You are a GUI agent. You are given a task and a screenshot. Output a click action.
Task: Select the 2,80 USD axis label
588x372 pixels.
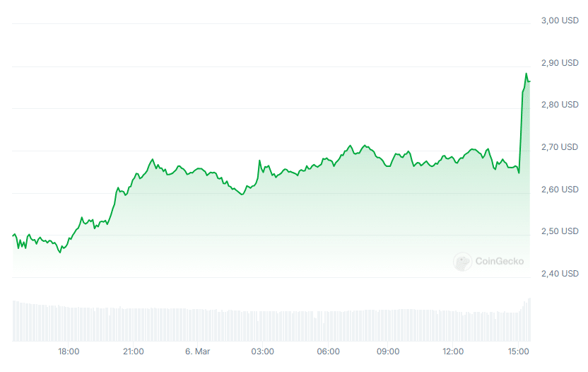pos(560,105)
